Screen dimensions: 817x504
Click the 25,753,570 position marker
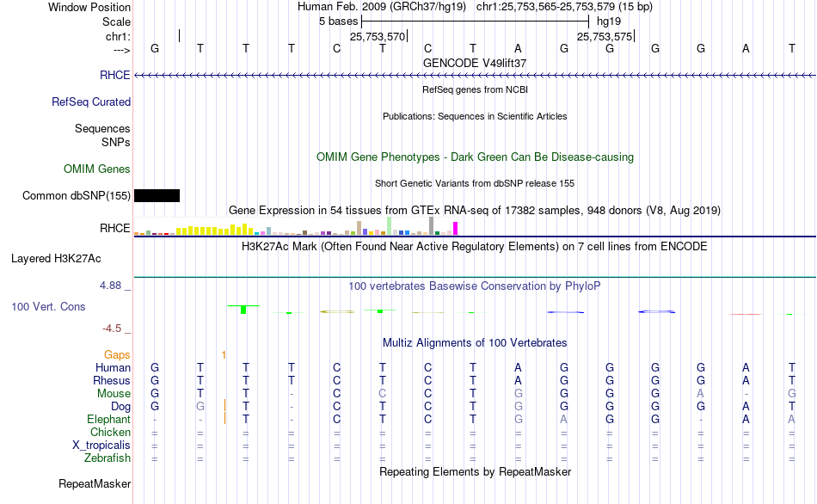tap(378, 36)
